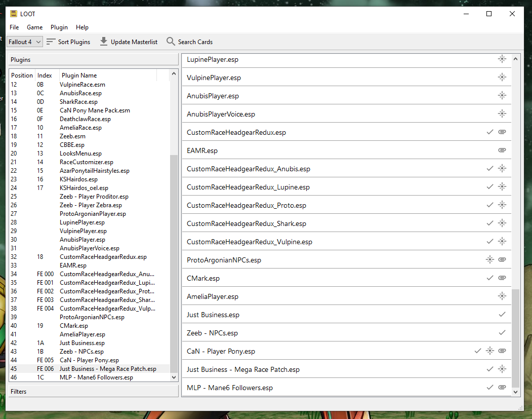
Task: Select KSHairdos_oel.esp in plugin list
Action: (x=90, y=188)
